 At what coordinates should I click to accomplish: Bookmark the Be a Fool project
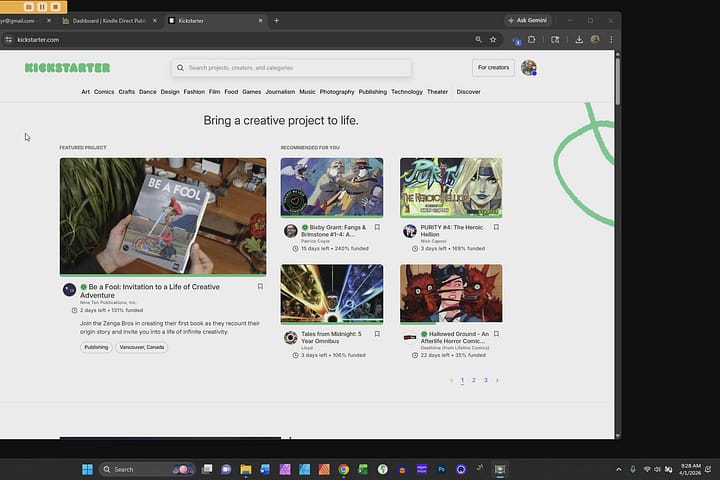(x=260, y=287)
